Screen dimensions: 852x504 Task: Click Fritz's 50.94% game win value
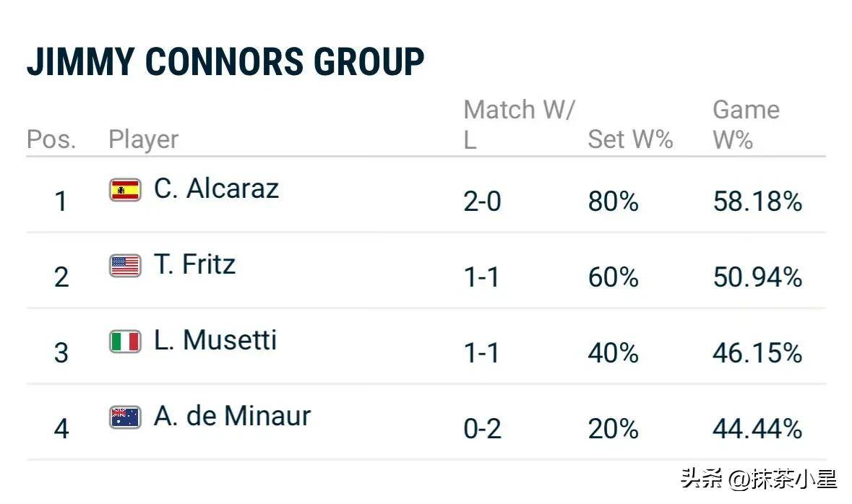[757, 278]
